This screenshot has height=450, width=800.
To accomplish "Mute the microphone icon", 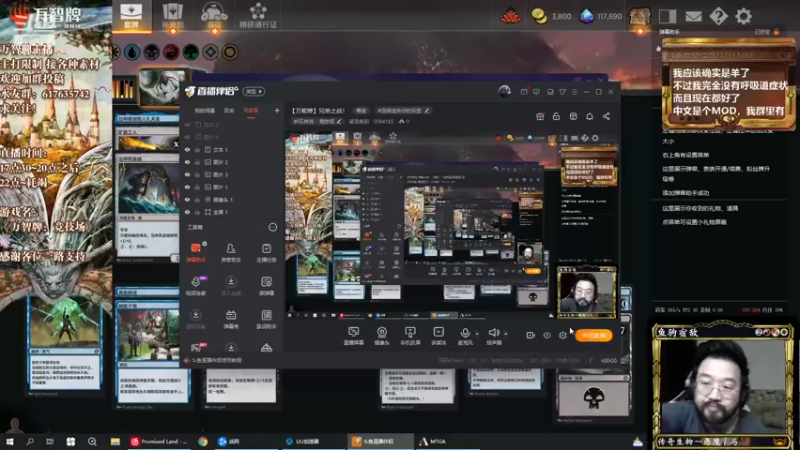I will tap(465, 334).
